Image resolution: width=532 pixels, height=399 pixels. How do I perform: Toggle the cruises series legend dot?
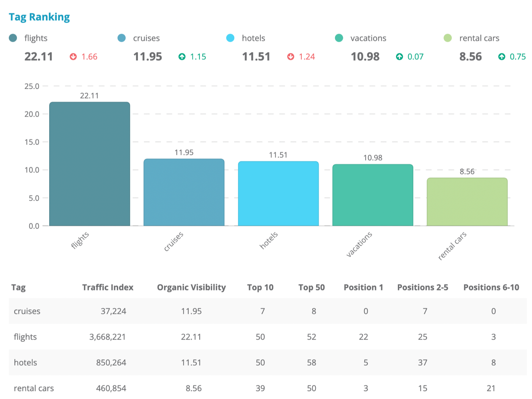[122, 38]
